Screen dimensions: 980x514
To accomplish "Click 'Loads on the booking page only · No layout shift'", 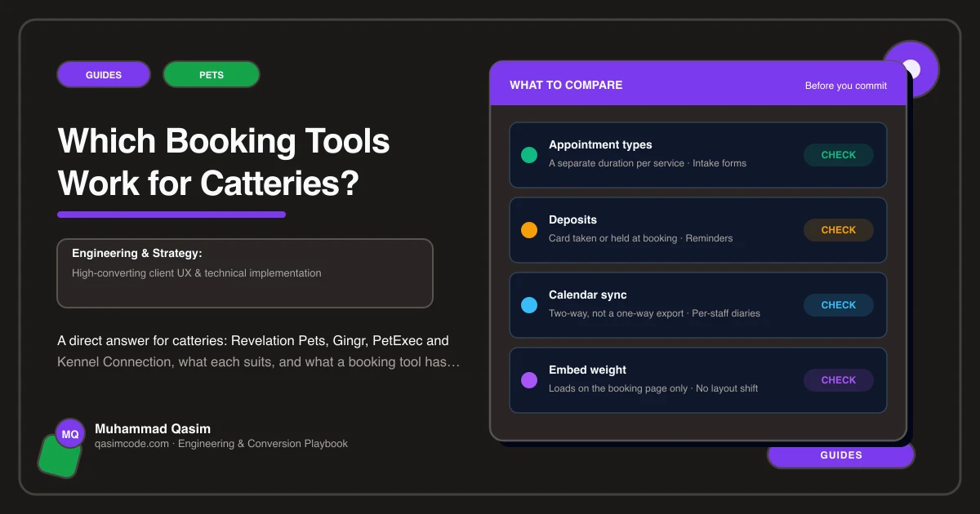I will click(653, 388).
